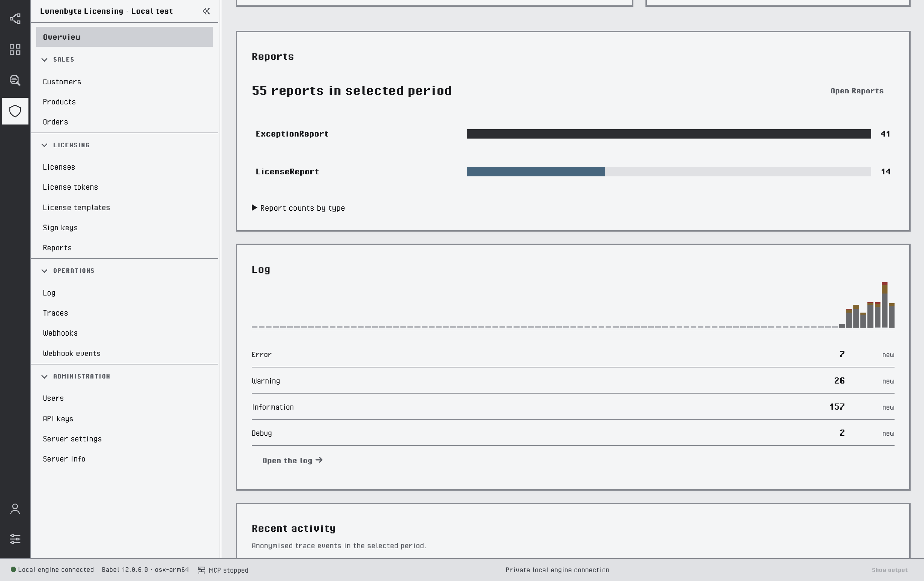This screenshot has height=581, width=924.
Task: Open Orders in the sidebar
Action: (x=55, y=122)
